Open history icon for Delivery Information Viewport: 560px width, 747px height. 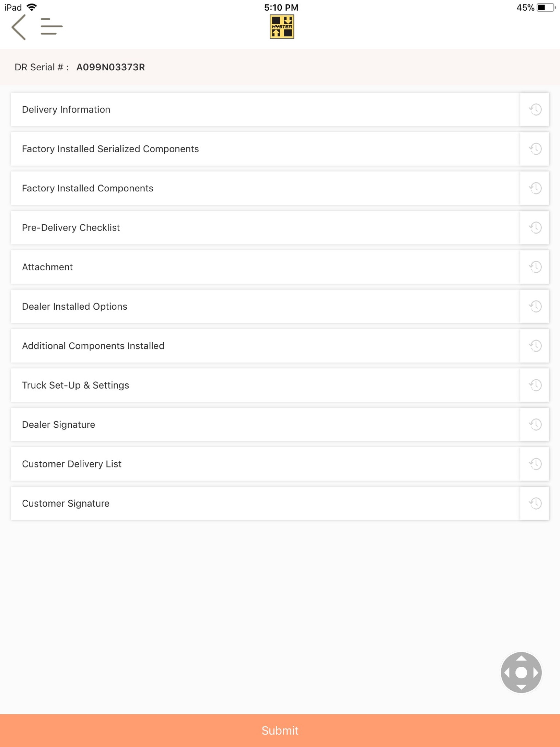tap(535, 109)
